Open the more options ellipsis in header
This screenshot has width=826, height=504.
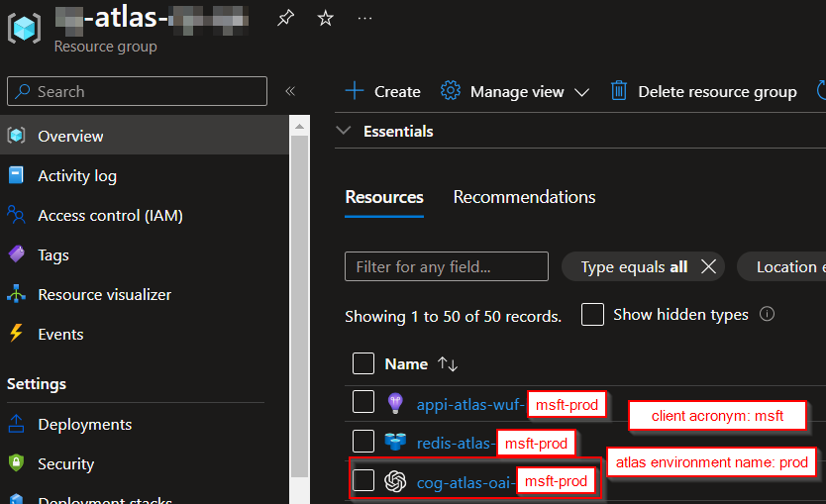(x=364, y=19)
